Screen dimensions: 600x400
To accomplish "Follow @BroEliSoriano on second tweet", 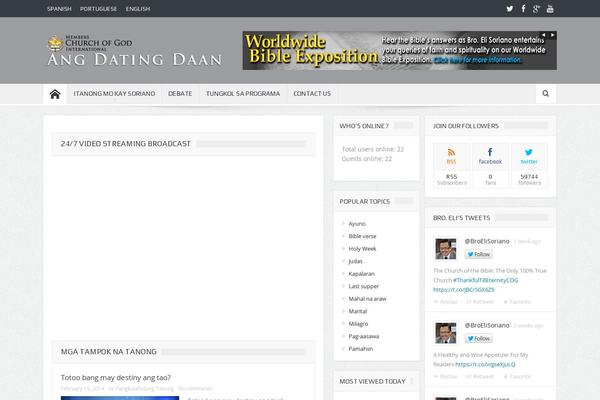I will coord(479,338).
